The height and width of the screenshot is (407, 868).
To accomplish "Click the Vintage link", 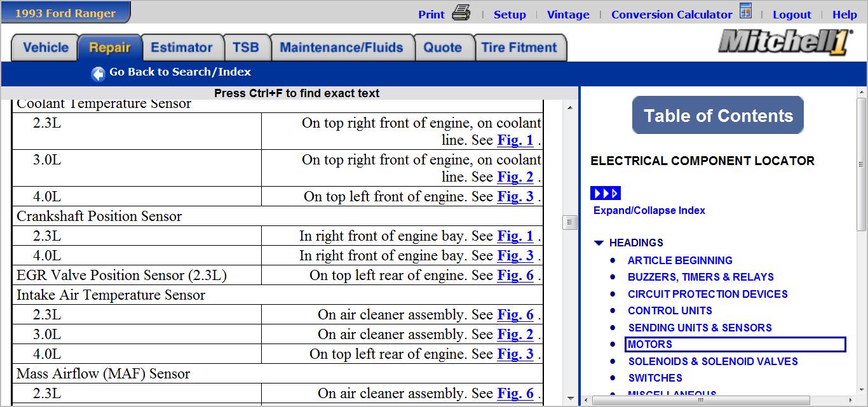I will click(568, 15).
